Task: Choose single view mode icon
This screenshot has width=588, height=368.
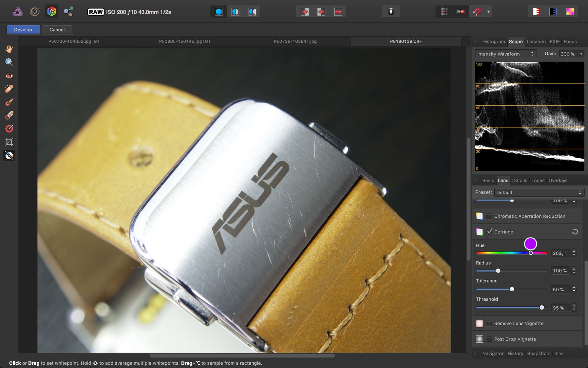Action: click(x=219, y=12)
